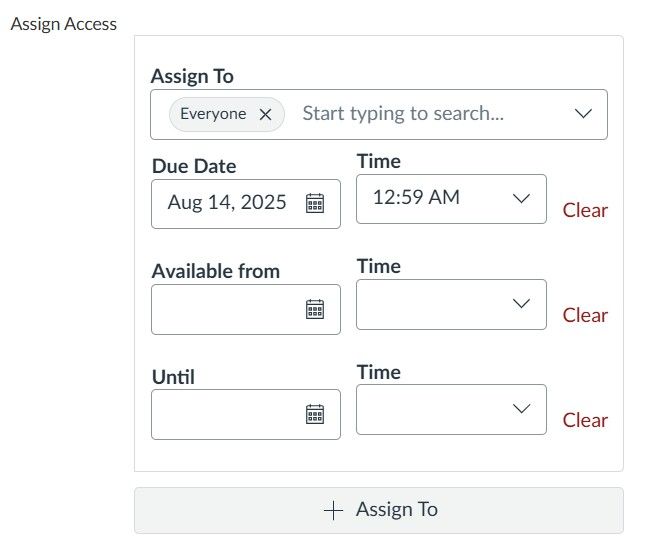
Task: Expand the Available from time dropdown chevron
Action: 521,303
